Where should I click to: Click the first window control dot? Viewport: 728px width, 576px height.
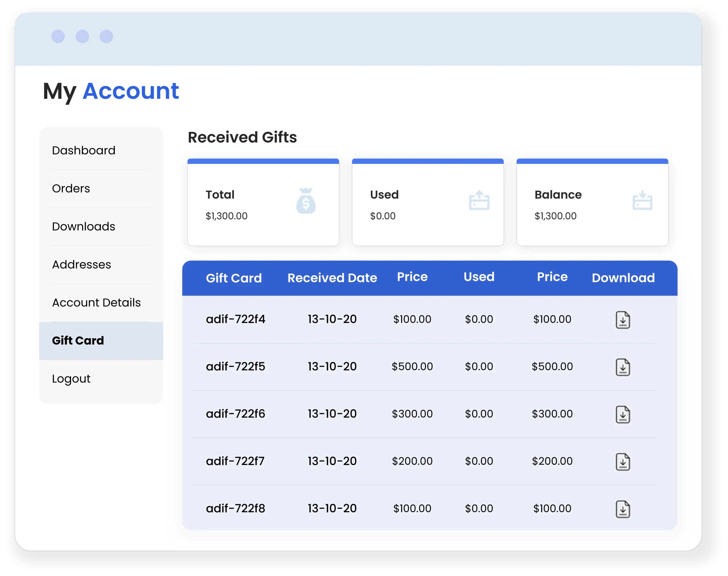(58, 36)
